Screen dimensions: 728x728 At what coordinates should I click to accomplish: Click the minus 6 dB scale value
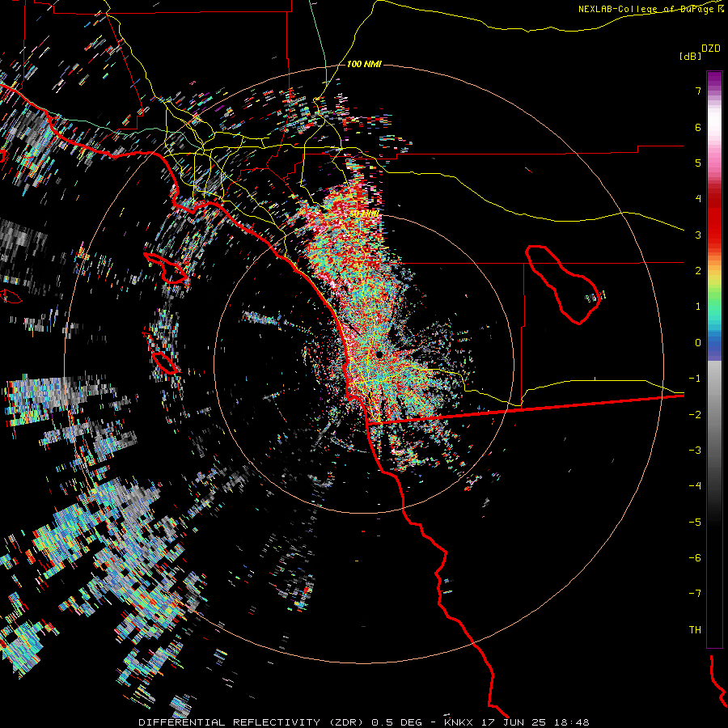(x=695, y=558)
